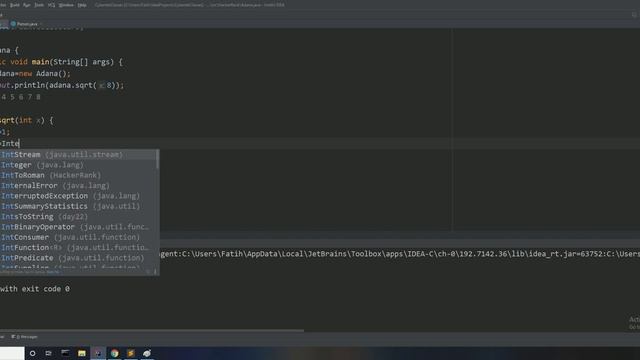Image resolution: width=640 pixels, height=360 pixels.
Task: Click the Windows search box in taskbar
Action: (x=12, y=353)
